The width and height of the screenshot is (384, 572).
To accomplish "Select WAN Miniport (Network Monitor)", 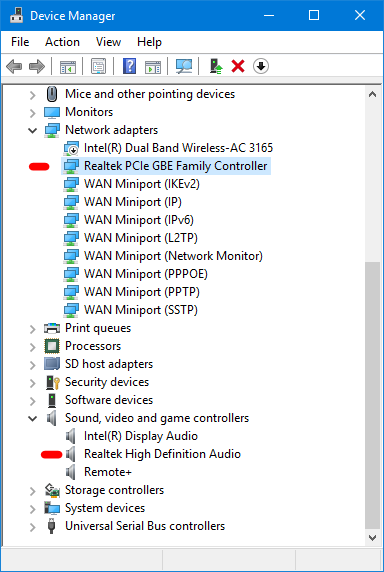I will (x=173, y=256).
